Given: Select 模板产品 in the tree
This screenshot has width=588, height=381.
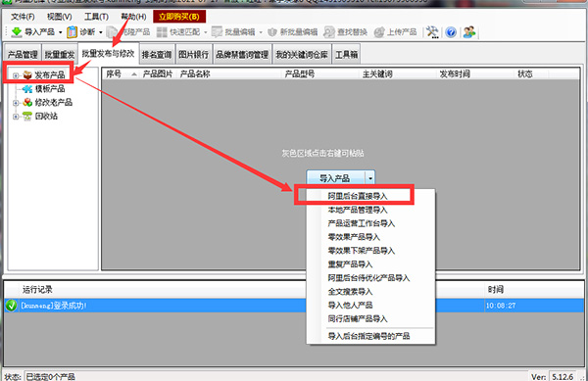Looking at the screenshot, I should click(50, 89).
